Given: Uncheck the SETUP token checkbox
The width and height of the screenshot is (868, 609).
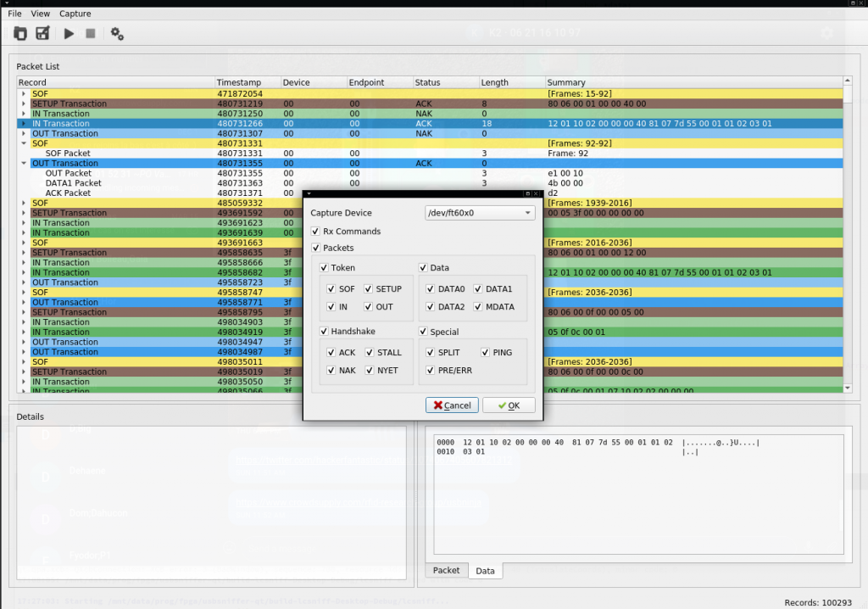Looking at the screenshot, I should tap(368, 288).
